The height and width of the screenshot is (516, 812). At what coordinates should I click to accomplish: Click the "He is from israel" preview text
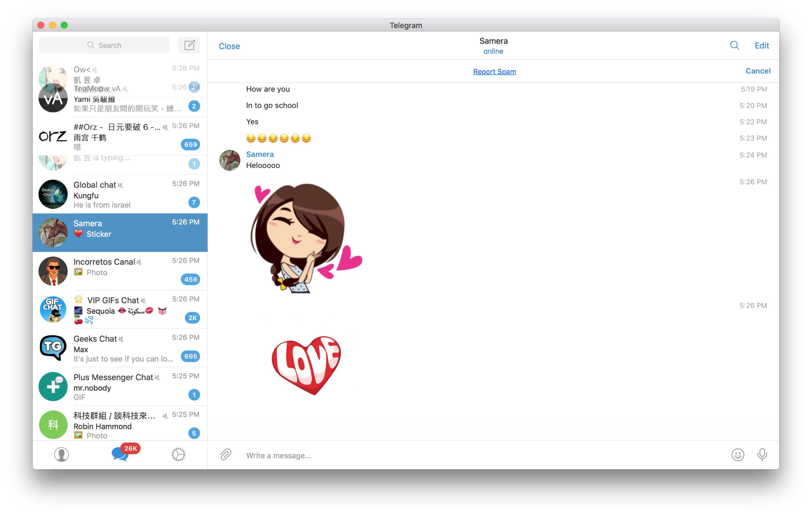pos(102,205)
